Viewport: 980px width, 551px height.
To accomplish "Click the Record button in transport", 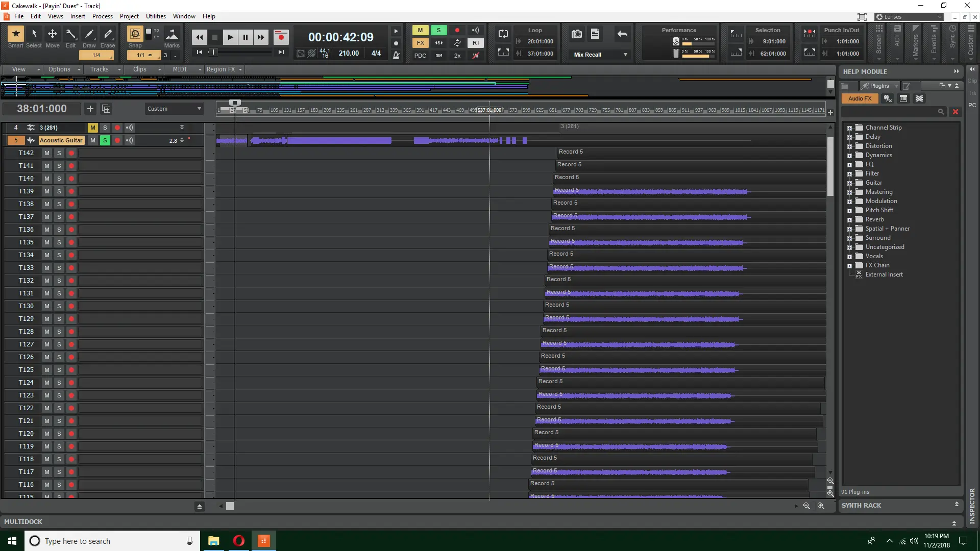I will [281, 37].
